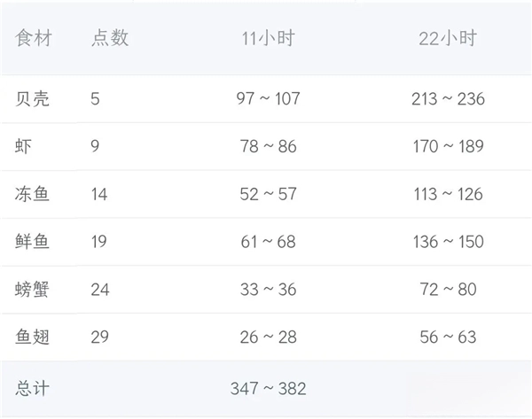Select the 78 ~ 86 cell
Screen dimensions: 532x419
(270, 146)
